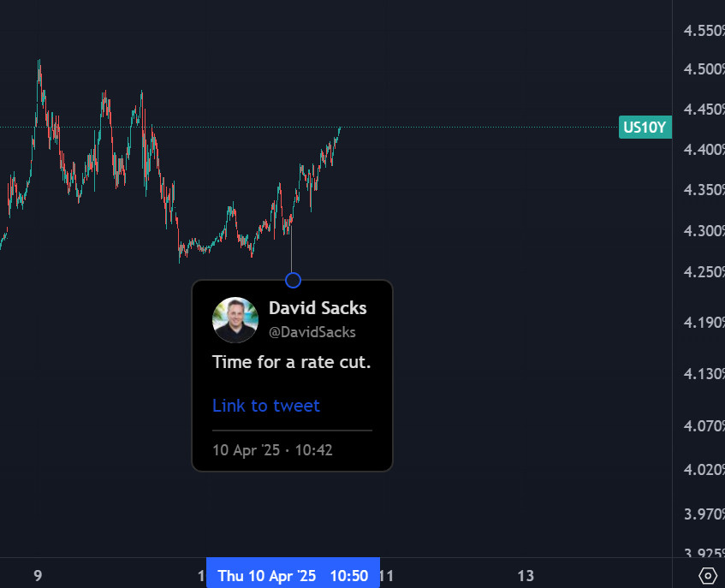Open the Link to tweet
The width and height of the screenshot is (725, 588).
pyautogui.click(x=266, y=406)
